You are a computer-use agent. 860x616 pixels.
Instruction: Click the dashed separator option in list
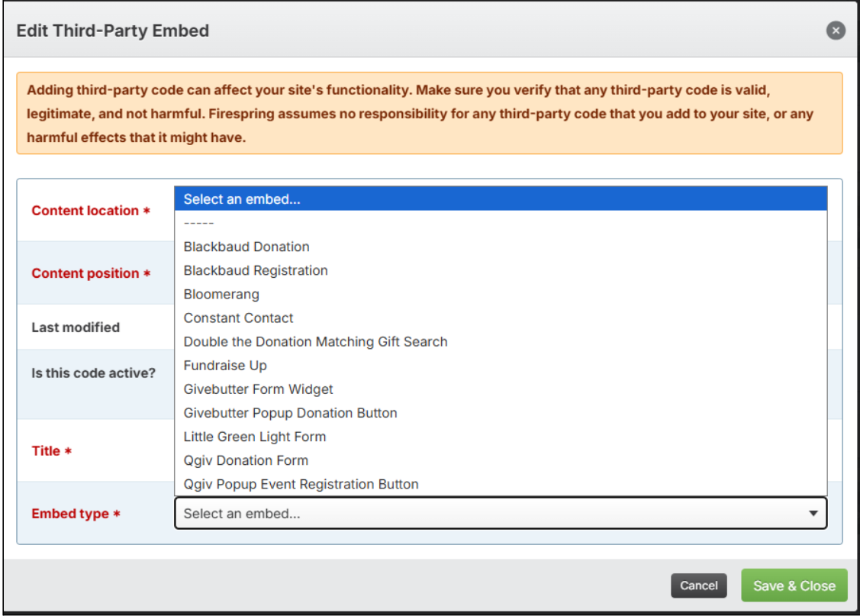199,223
